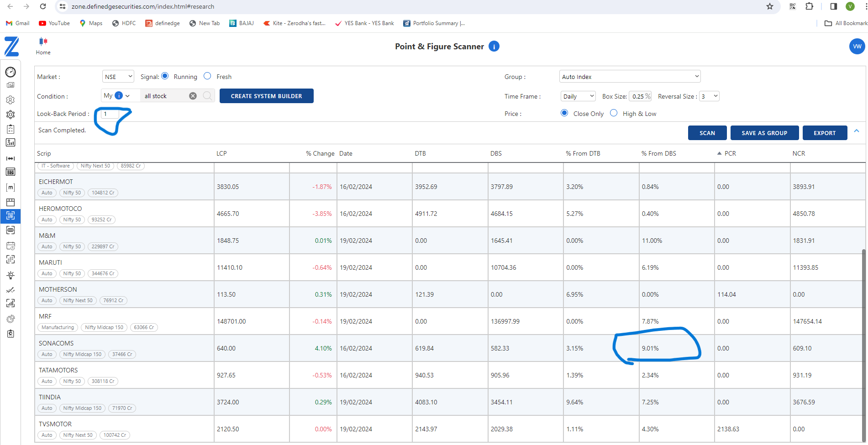Click the TVSMOTOR scrip name
The height and width of the screenshot is (445, 868).
[55, 424]
